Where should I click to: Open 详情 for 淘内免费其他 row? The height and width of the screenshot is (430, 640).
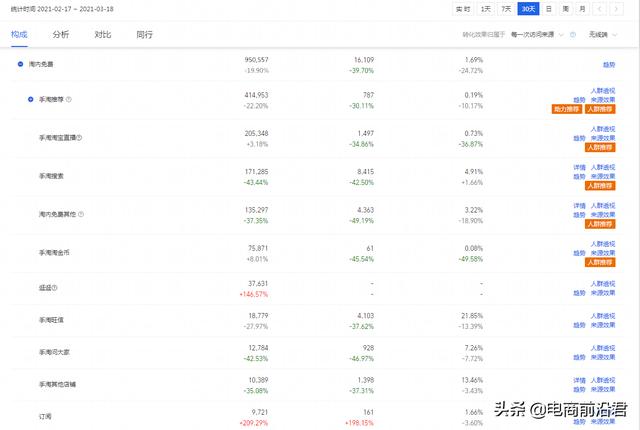tap(579, 206)
